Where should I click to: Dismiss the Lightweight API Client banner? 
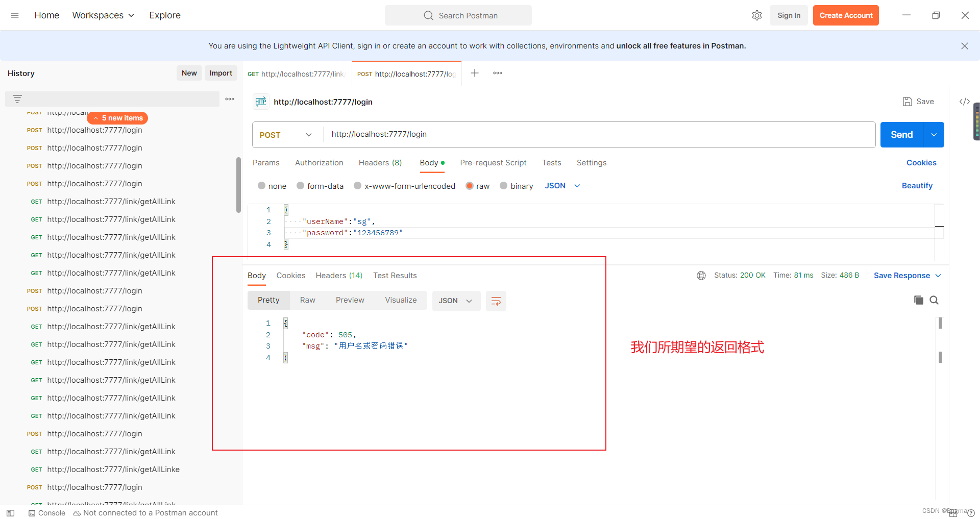point(965,46)
